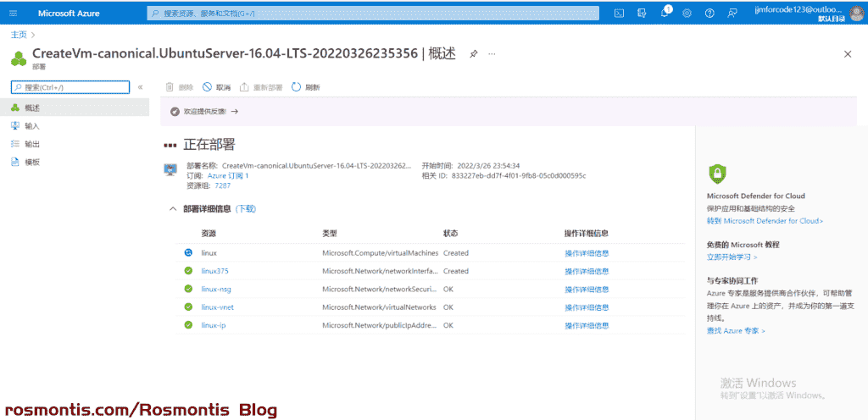The width and height of the screenshot is (868, 420).
Task: Click the correlation ID value
Action: (519, 176)
